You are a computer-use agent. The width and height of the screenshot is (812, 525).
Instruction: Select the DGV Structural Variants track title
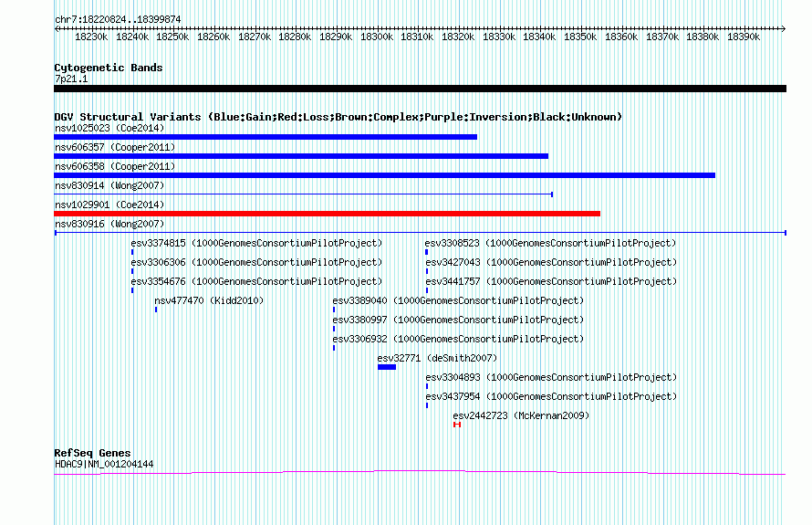338,117
